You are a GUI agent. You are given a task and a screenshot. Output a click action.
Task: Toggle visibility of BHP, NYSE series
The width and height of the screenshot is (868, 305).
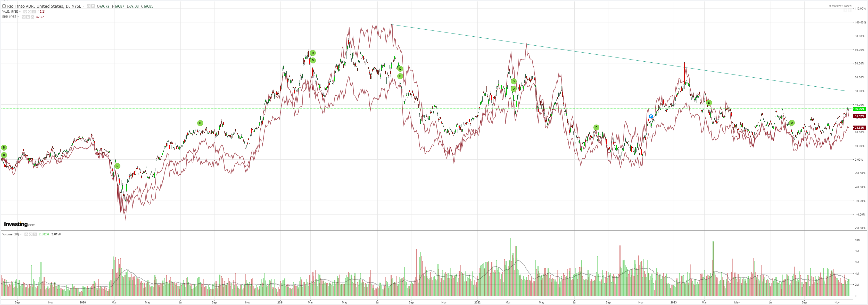coord(23,17)
